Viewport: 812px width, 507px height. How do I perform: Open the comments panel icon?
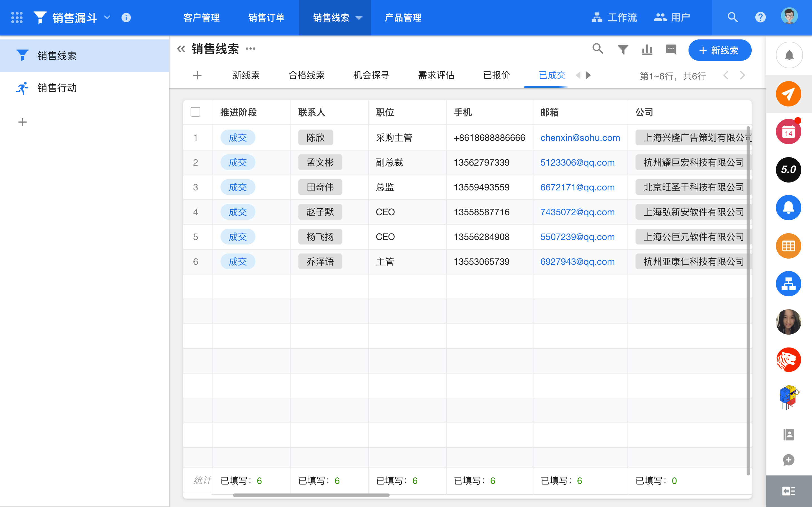671,50
